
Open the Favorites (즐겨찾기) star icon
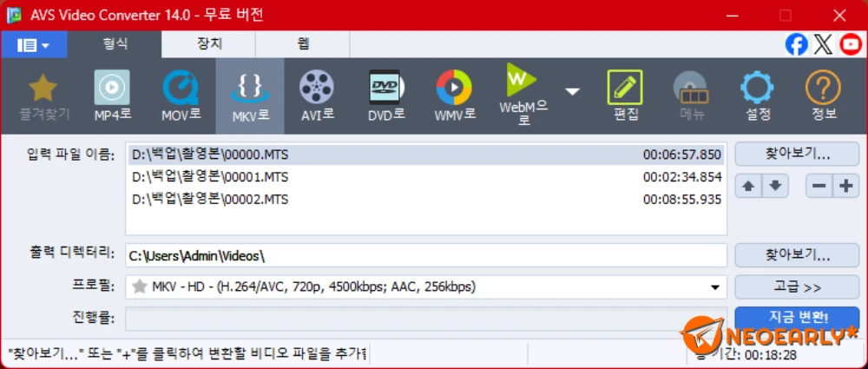(43, 97)
